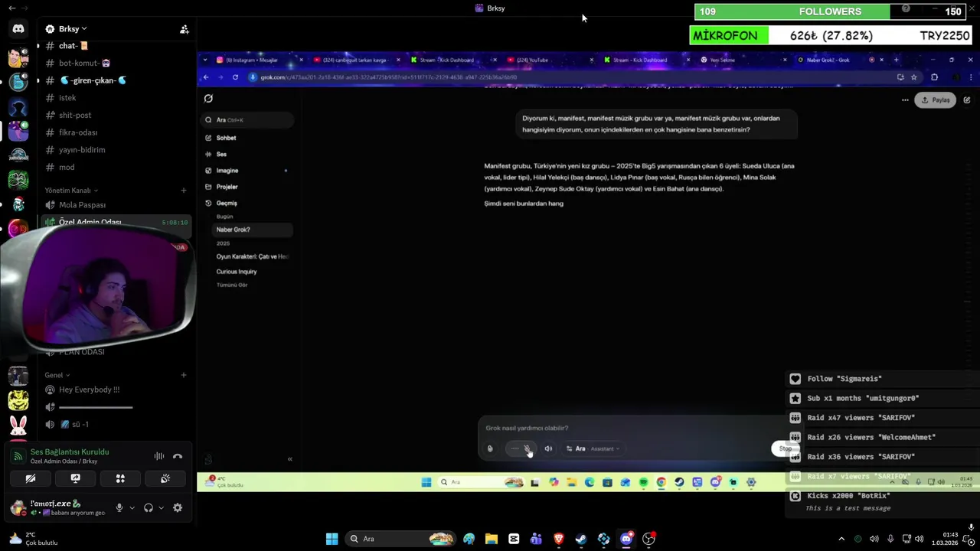Open the Windows Start menu
Image resolution: width=980 pixels, height=551 pixels.
(332, 539)
